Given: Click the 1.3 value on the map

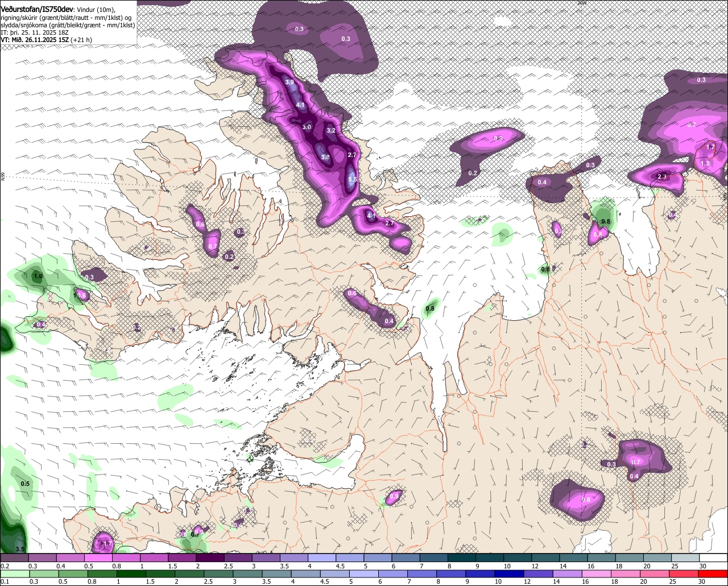Looking at the screenshot, I should click(705, 163).
